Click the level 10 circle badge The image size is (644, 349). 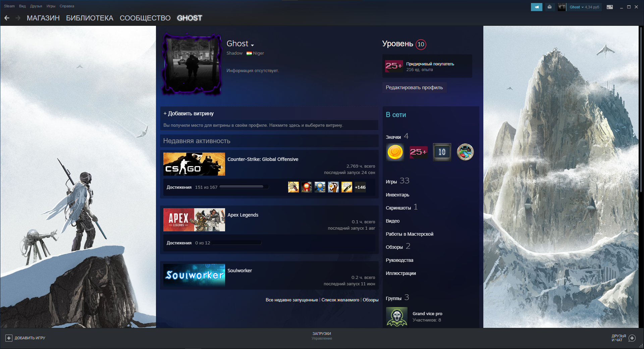(421, 44)
